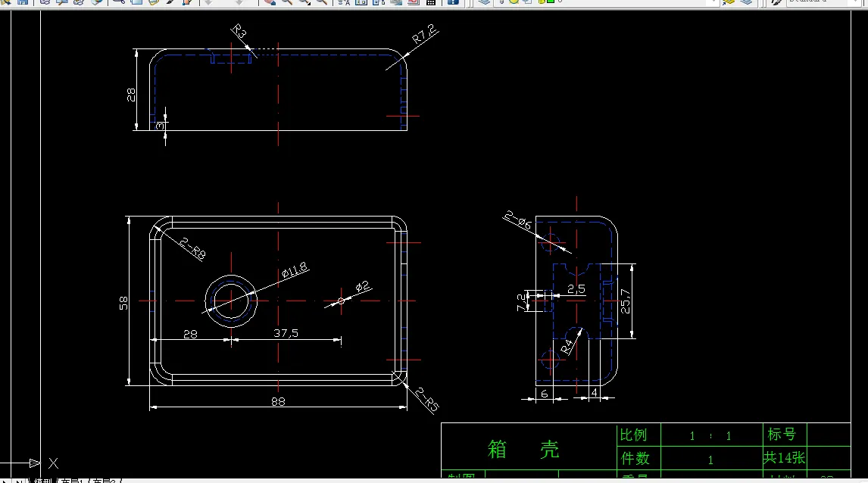This screenshot has height=483, width=868.
Task: Click the Save floppy-disk icon in the toolbar
Action: [23, 2]
